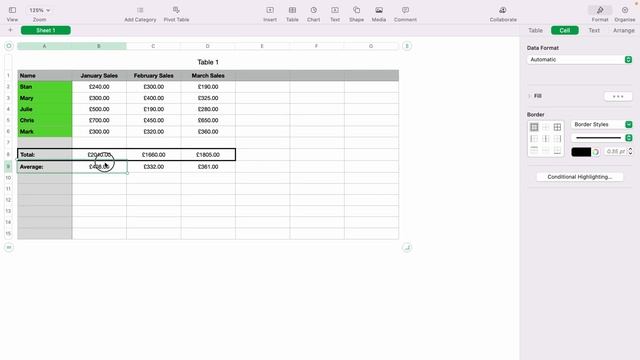Click the Table 1 title
Viewport: 640px width, 360px height.
(208, 62)
